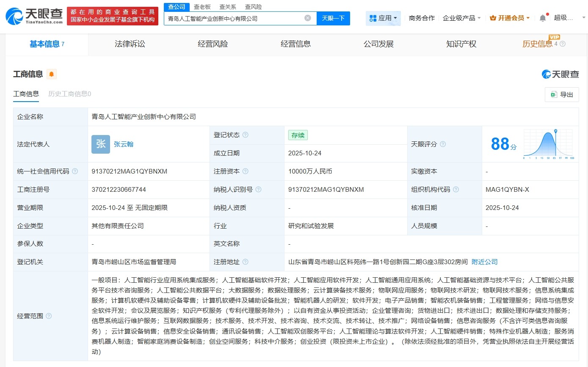
Task: Click the question mark icon beside 天眼评分
Action: click(x=443, y=144)
